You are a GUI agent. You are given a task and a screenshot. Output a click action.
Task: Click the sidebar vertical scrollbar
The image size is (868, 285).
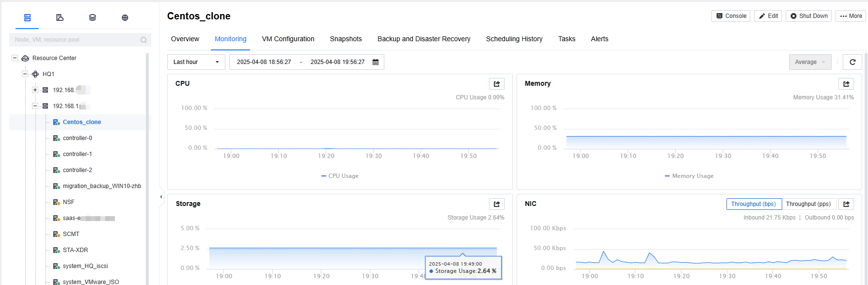[147, 169]
